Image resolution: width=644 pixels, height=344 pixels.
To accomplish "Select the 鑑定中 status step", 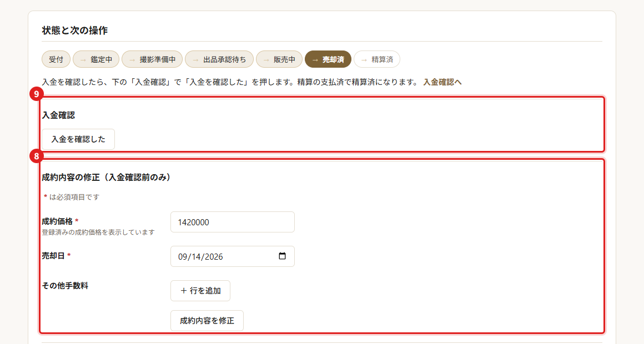I will (x=96, y=59).
